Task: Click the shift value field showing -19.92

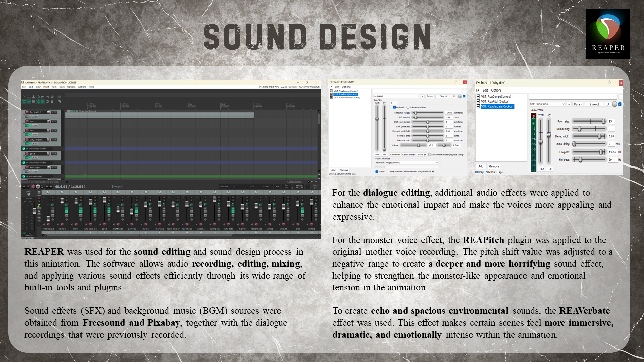Action: [x=449, y=113]
